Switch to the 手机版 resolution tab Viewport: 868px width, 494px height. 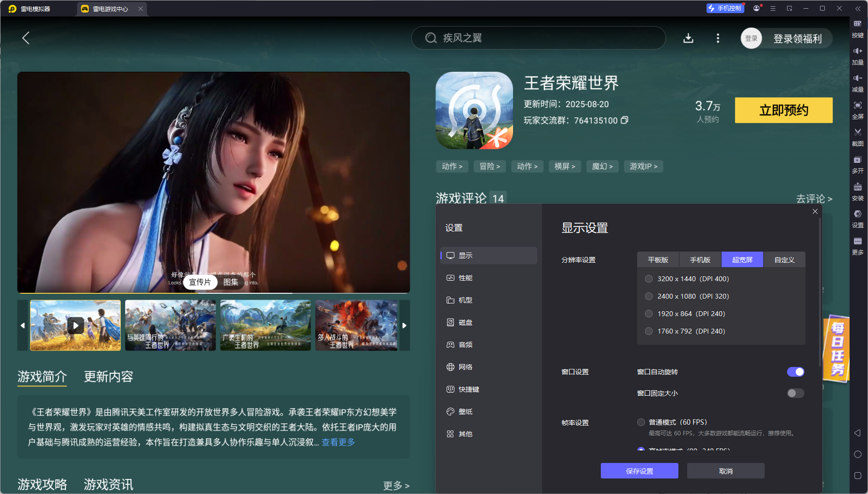click(x=700, y=260)
